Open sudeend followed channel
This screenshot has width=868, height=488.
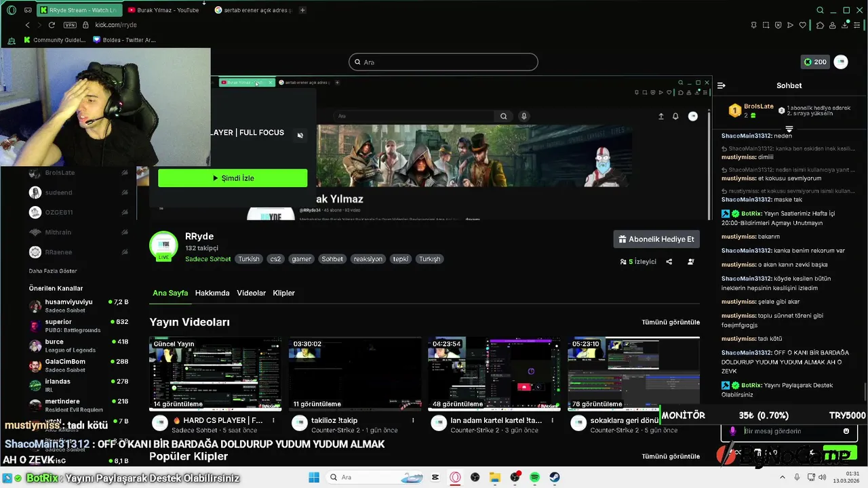click(79, 192)
